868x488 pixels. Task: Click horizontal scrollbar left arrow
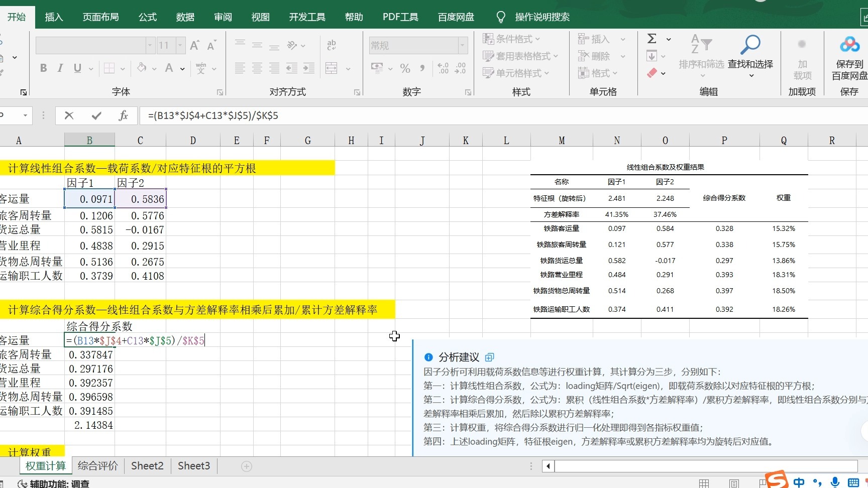tap(548, 466)
